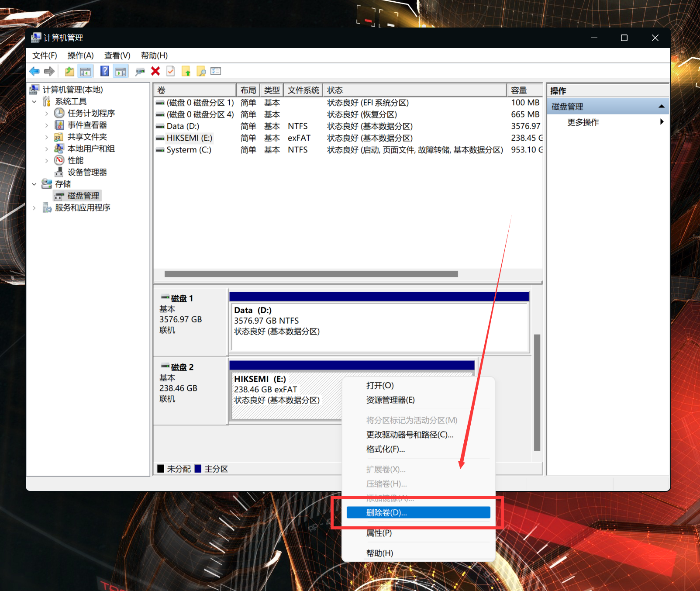Screen dimensions: 700x591
Task: Click 更多操作 in the actions pane
Action: [x=583, y=122]
